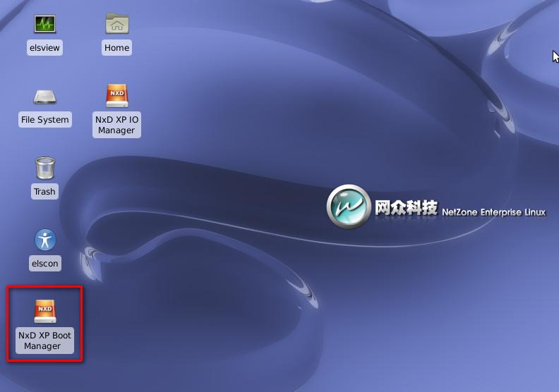This screenshot has width=559, height=392.
Task: Open the elsview monitor icon
Action: (x=45, y=23)
